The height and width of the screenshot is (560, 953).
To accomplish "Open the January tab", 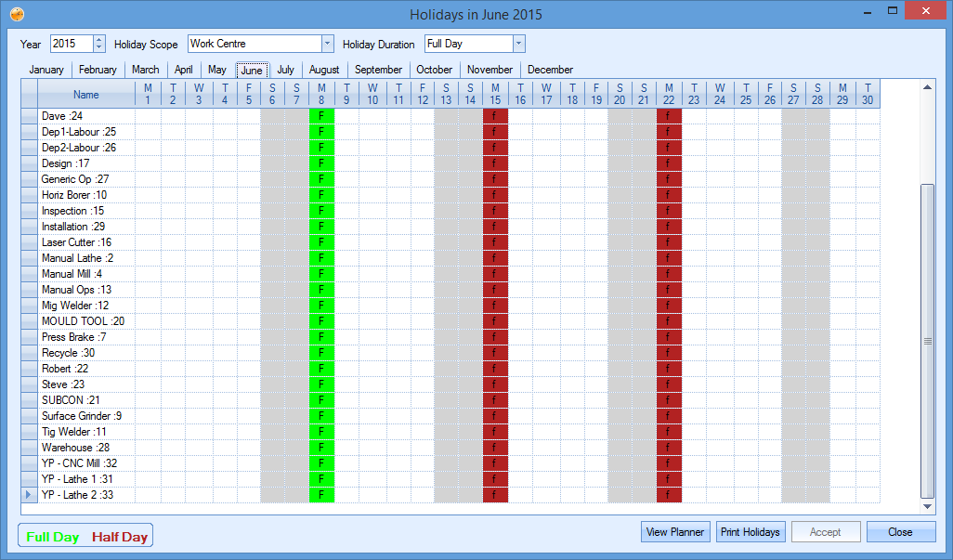I will [x=46, y=70].
